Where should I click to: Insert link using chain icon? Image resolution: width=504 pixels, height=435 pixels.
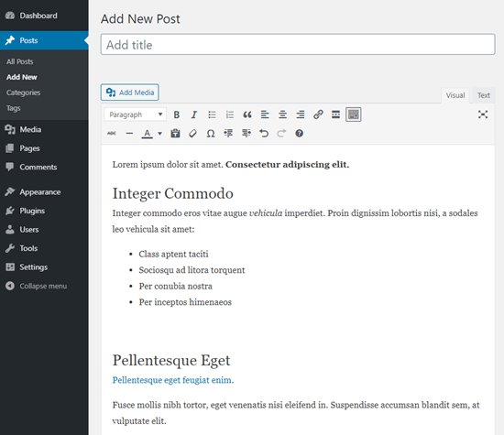(x=318, y=114)
